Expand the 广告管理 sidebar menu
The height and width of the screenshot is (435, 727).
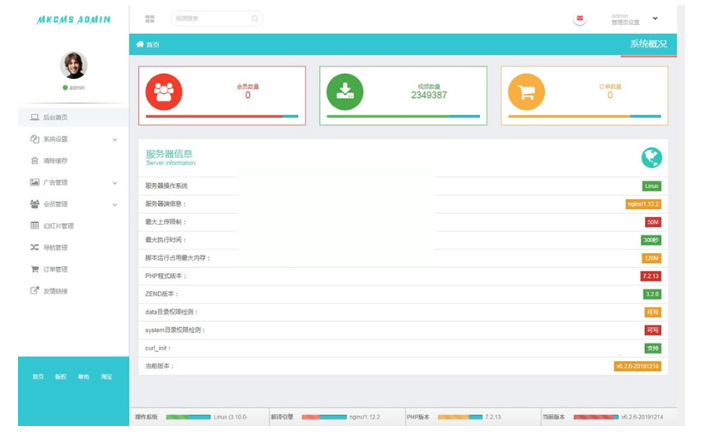[114, 183]
